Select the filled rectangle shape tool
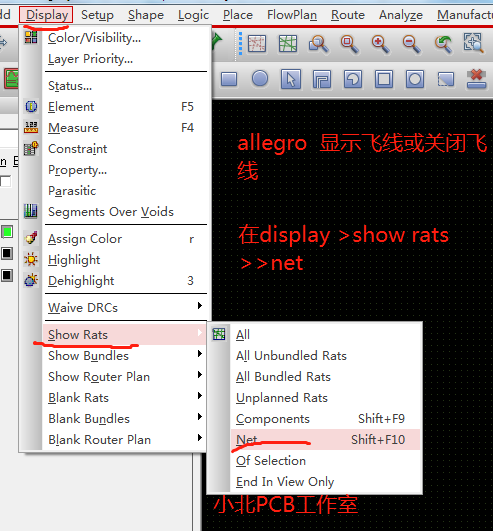493x531 pixels. tap(229, 80)
